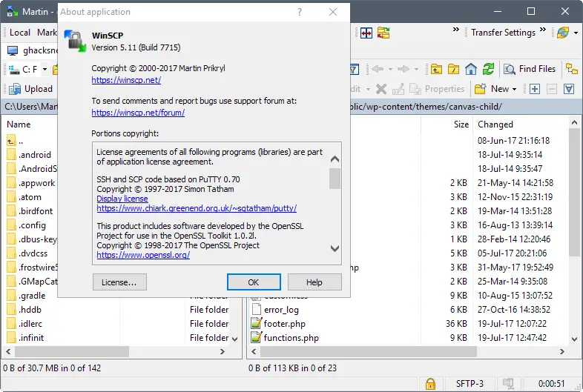Viewport: 583px width, 392px height.
Task: Click Transfer Settings toolbar label
Action: [x=503, y=33]
